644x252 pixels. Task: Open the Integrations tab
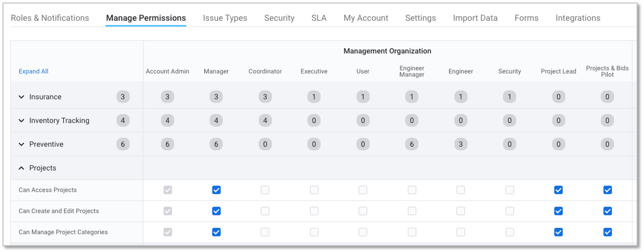(578, 18)
